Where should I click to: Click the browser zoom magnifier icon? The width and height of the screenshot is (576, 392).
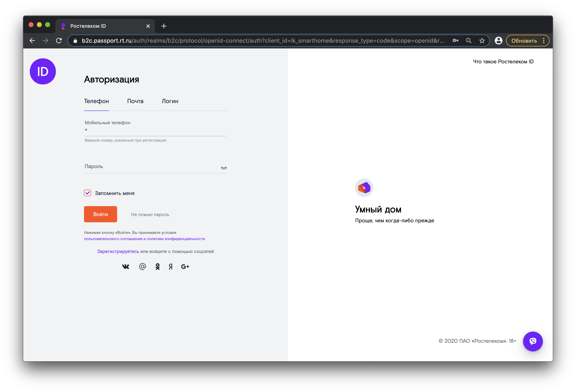tap(468, 41)
